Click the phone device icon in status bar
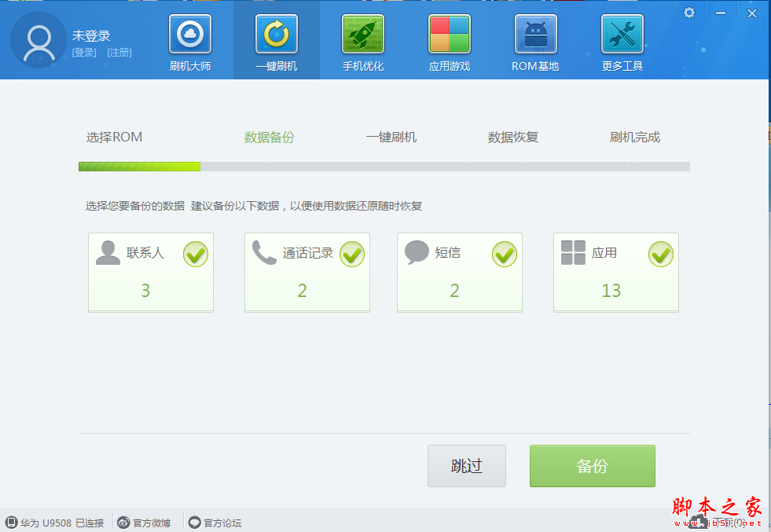Screen dimensions: 771x532 pos(11,522)
